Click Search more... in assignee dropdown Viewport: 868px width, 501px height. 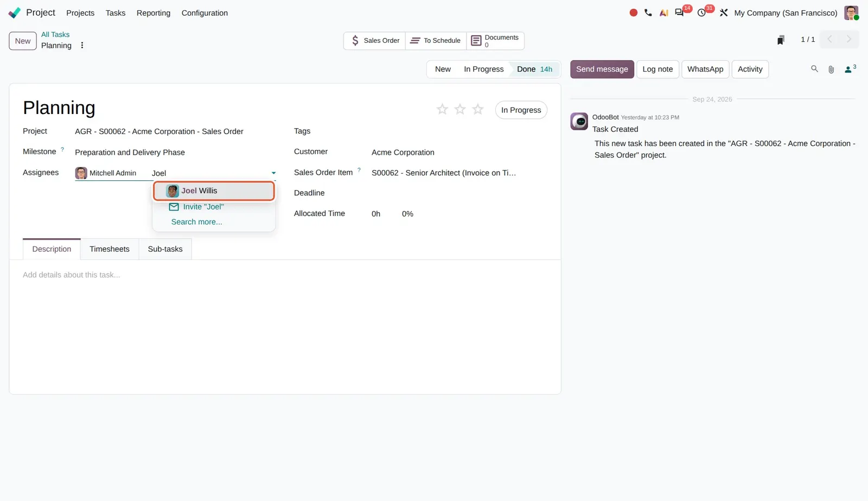tap(196, 222)
